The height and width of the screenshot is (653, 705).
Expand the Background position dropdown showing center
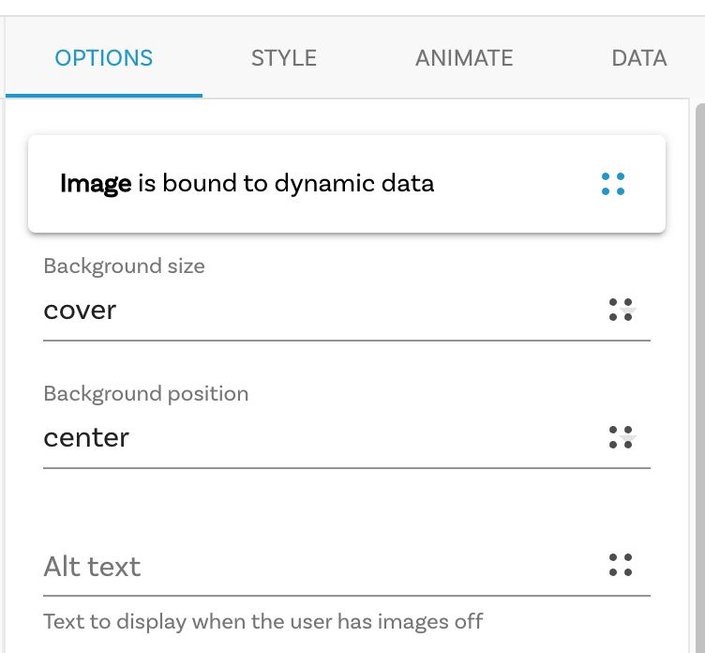tap(347, 438)
